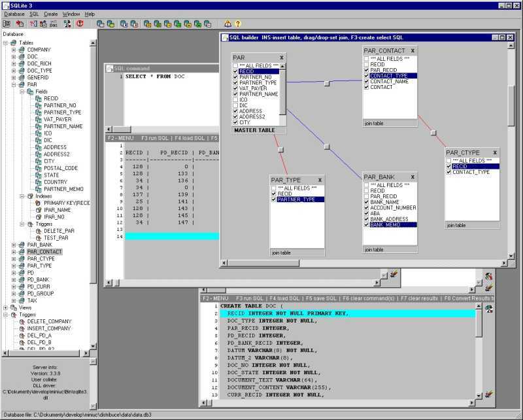Open the Create menu
Image resolution: width=523 pixels, height=420 pixels.
pyautogui.click(x=51, y=14)
